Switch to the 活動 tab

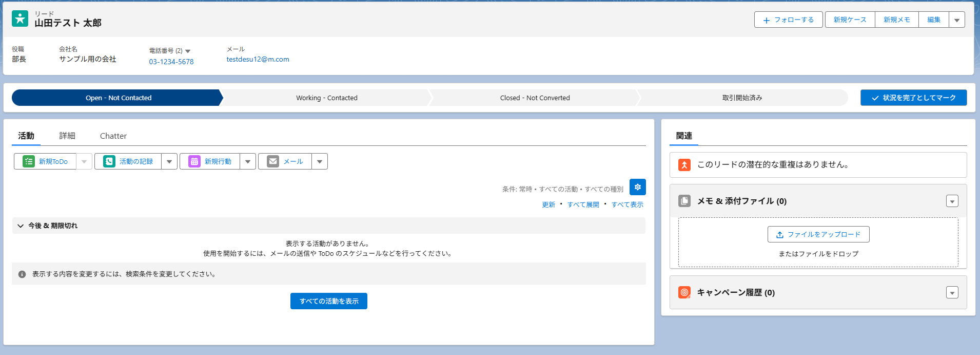tap(26, 136)
